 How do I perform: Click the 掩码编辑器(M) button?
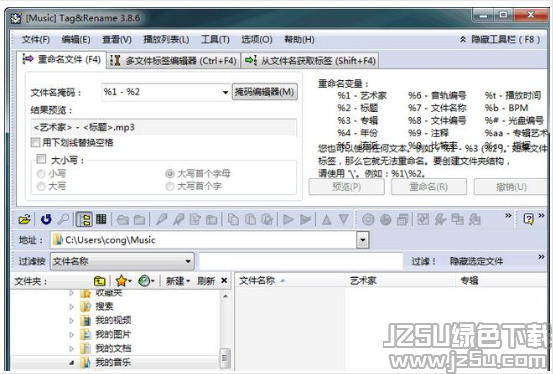tap(265, 92)
